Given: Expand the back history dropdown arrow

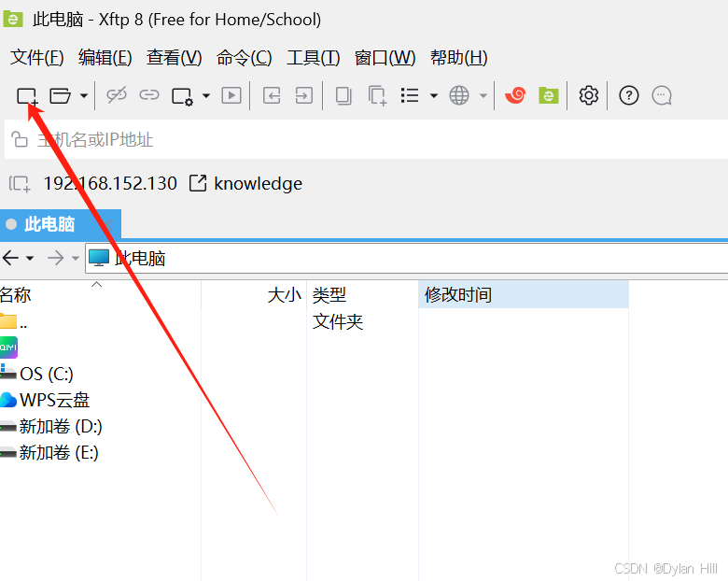Looking at the screenshot, I should [30, 258].
